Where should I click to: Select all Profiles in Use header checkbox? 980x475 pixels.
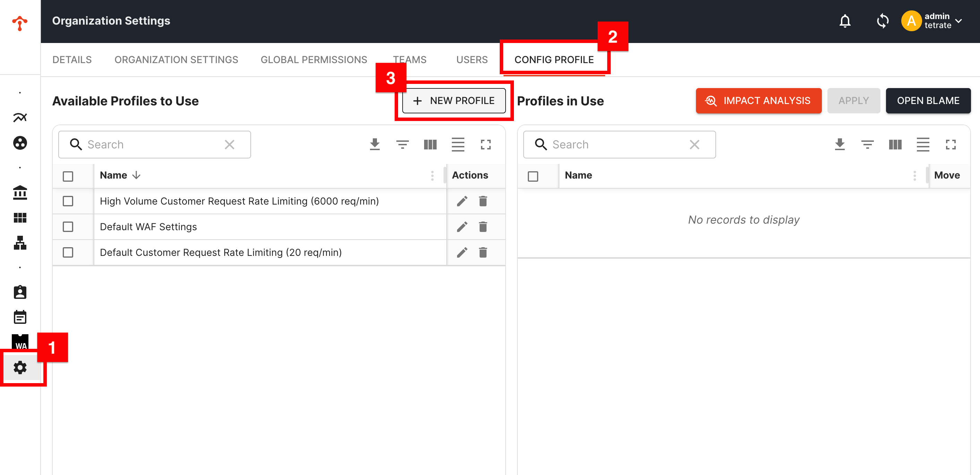533,176
